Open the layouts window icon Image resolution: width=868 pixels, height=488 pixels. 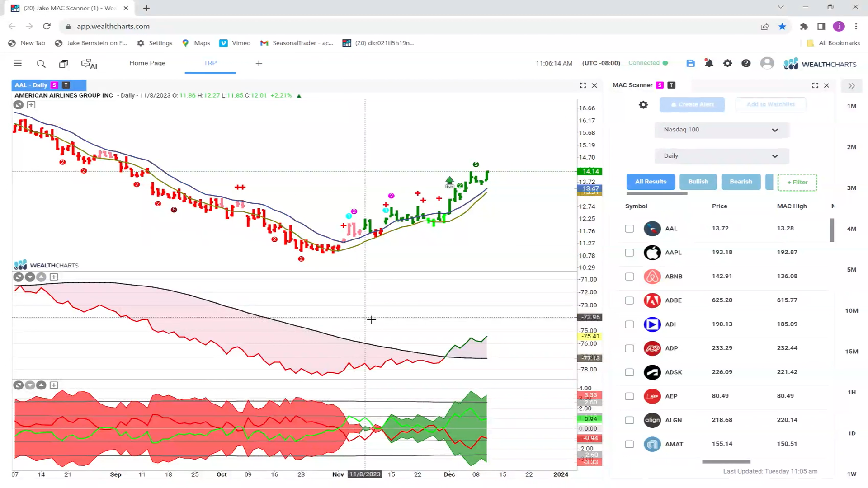(64, 64)
